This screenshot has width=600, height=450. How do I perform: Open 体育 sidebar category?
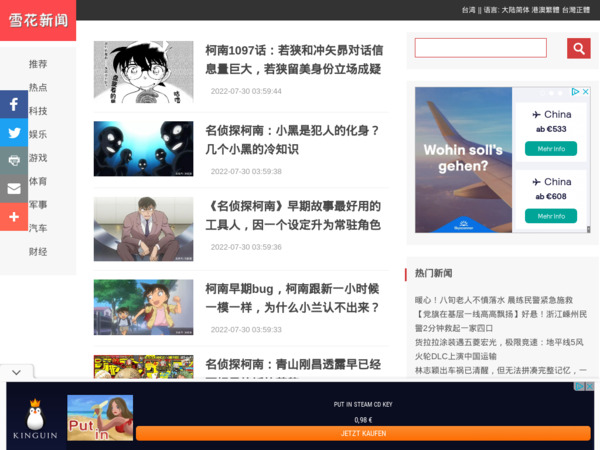pos(38,181)
